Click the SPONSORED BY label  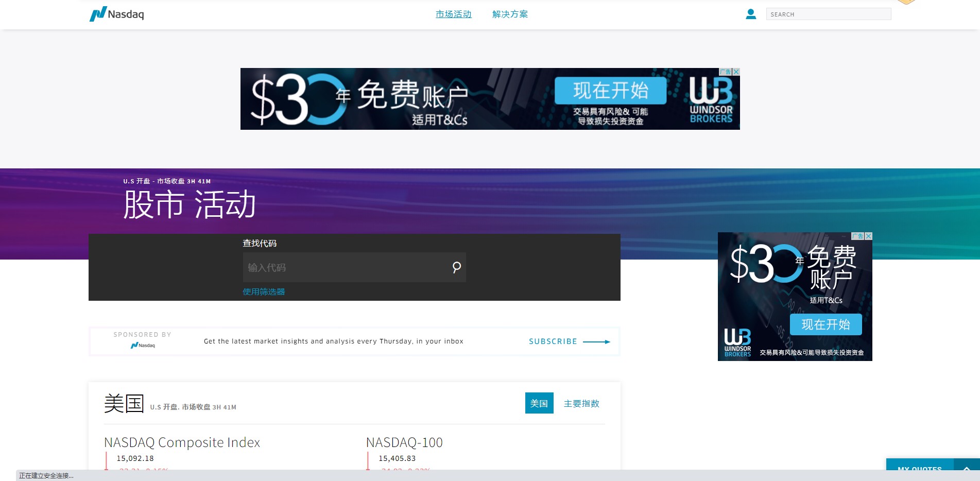point(143,335)
